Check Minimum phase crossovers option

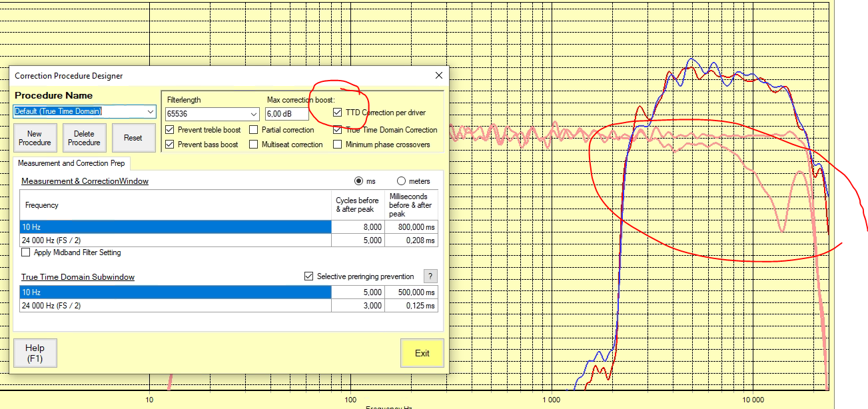coord(338,145)
